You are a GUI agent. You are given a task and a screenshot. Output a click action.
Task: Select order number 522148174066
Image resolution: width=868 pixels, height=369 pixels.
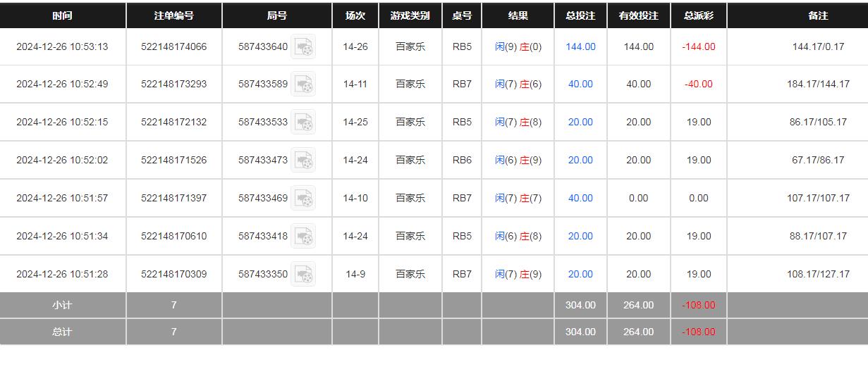[x=173, y=47]
